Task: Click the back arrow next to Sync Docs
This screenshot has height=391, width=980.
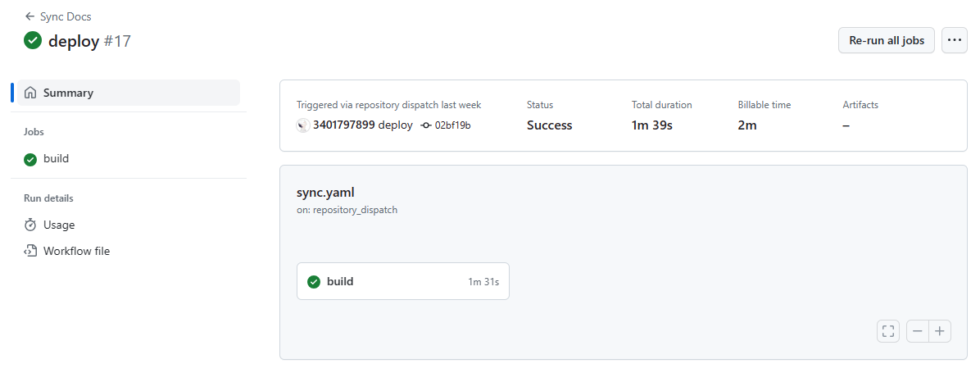Action: 30,16
